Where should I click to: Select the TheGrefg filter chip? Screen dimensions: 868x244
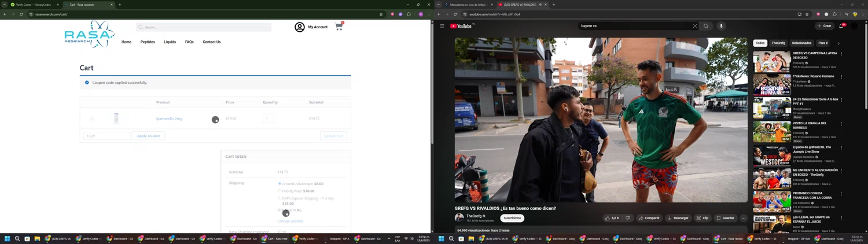778,43
